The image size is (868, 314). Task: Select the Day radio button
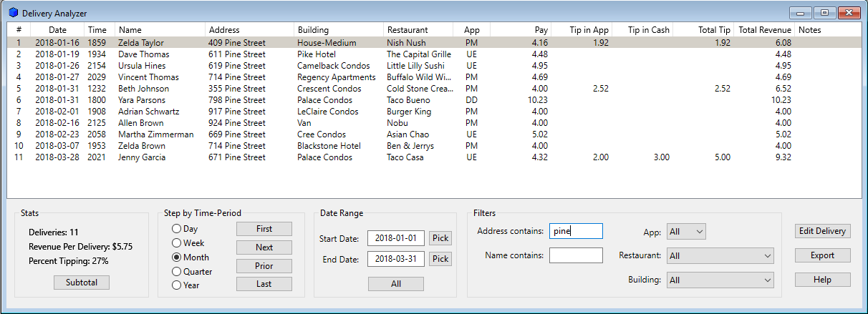click(x=185, y=229)
